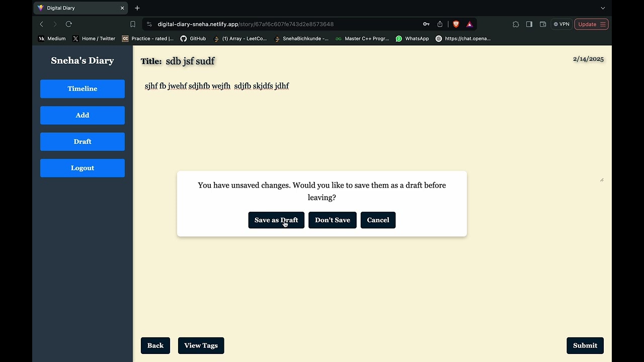This screenshot has width=644, height=362.
Task: Go to the Add entry page
Action: click(83, 115)
